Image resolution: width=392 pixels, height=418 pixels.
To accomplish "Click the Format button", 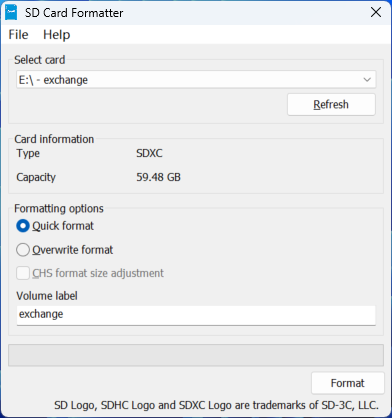I will pyautogui.click(x=348, y=383).
